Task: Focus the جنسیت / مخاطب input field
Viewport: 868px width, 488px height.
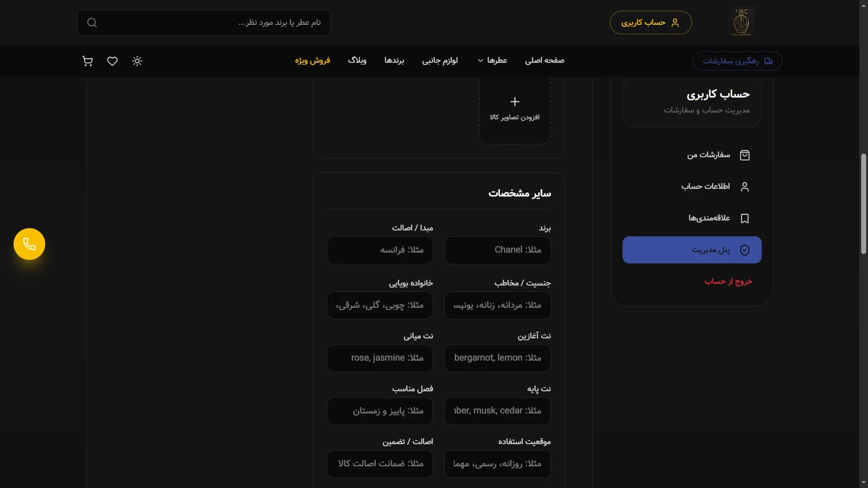Action: [x=497, y=305]
